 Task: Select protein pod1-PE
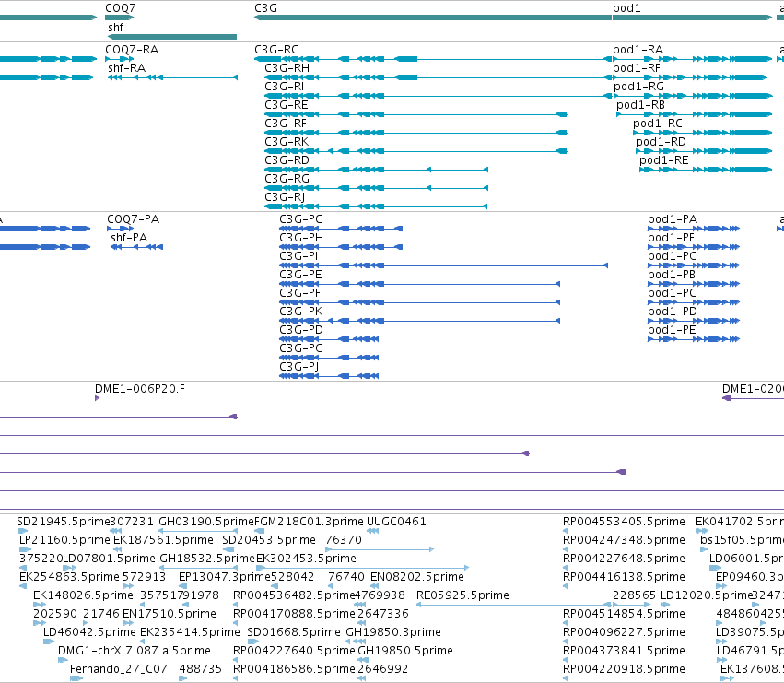672,330
